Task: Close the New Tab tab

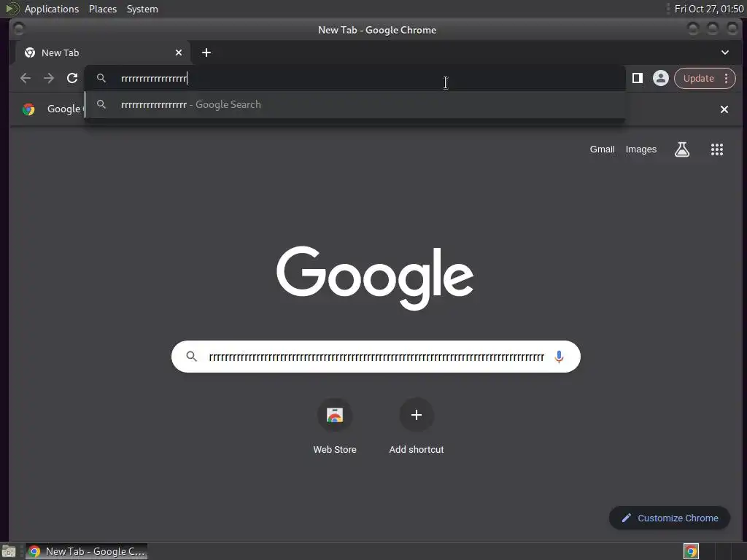Action: coord(179,52)
